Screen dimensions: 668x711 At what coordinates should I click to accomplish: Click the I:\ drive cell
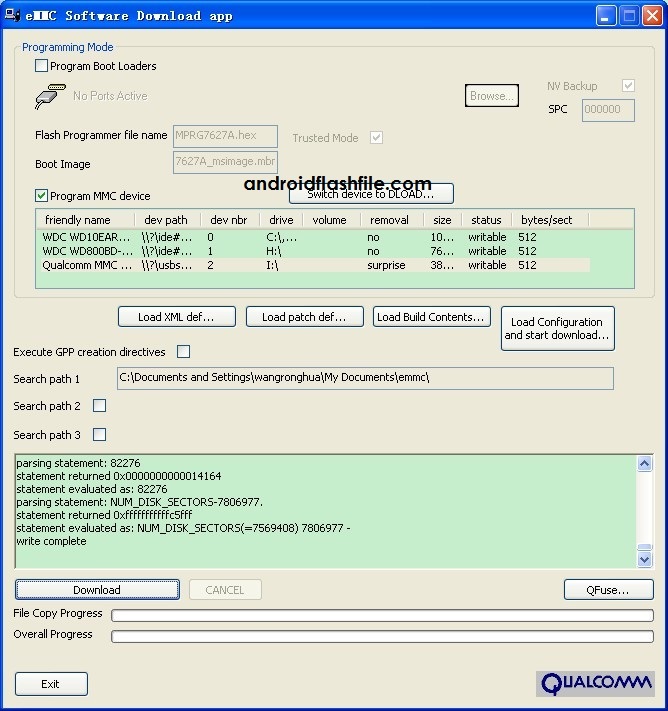click(273, 265)
